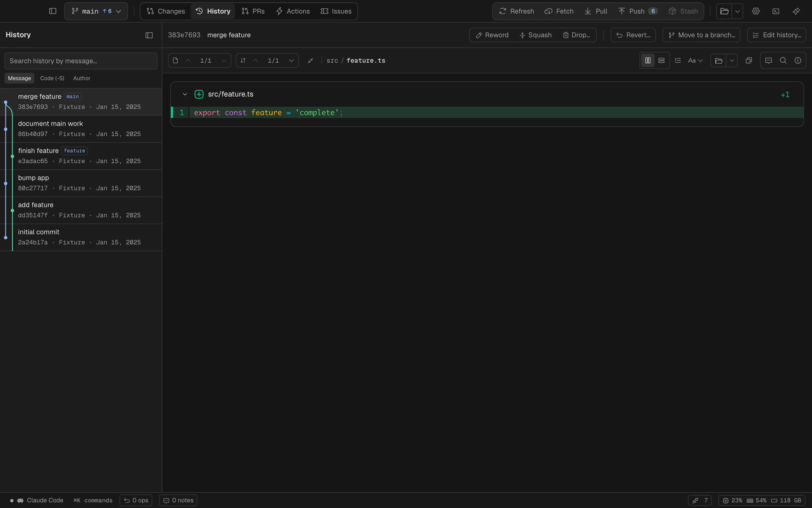Screen dimensions: 812x508
Task: Switch to side-by-side split diff view
Action: (648, 60)
